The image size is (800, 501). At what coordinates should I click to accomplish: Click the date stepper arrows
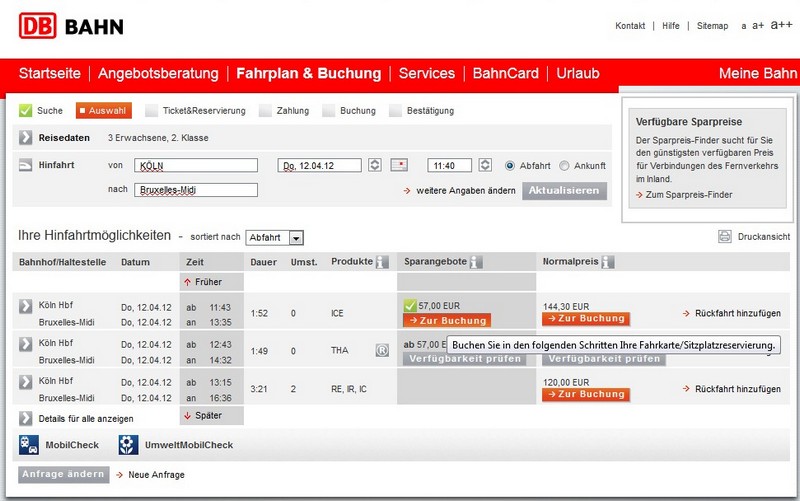[x=375, y=165]
